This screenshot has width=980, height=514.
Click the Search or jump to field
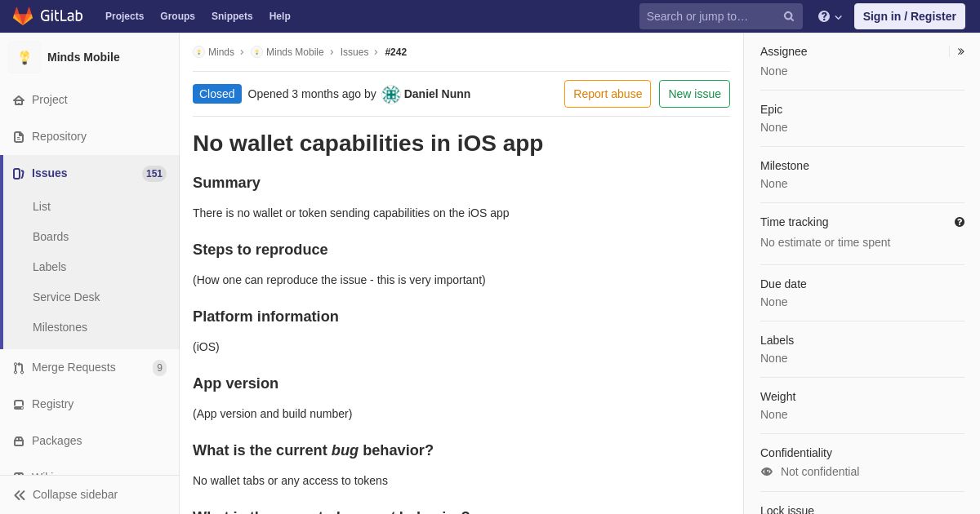point(721,16)
